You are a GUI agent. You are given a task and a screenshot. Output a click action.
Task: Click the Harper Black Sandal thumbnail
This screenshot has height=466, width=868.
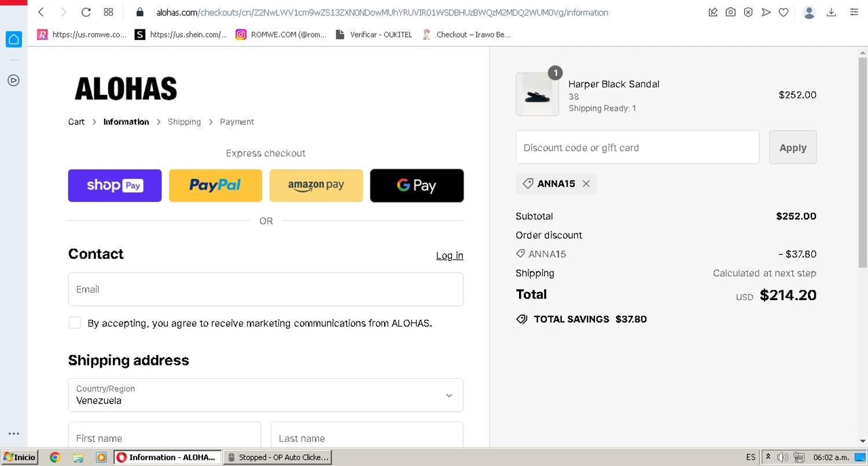[537, 94]
